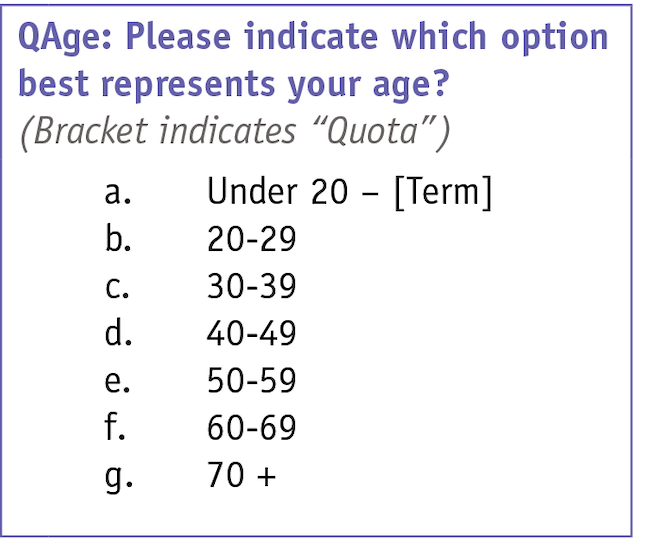Select the letter "c." option marker

(117, 286)
